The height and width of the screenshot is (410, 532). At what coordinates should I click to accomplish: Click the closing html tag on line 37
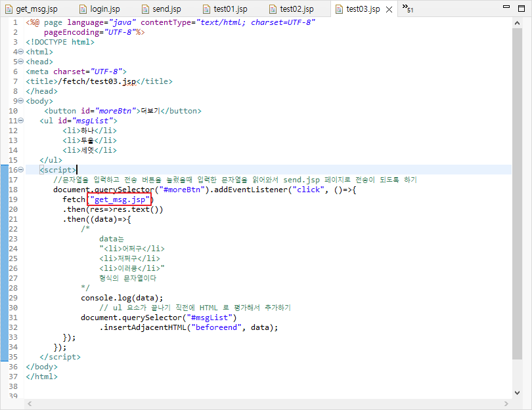point(42,377)
